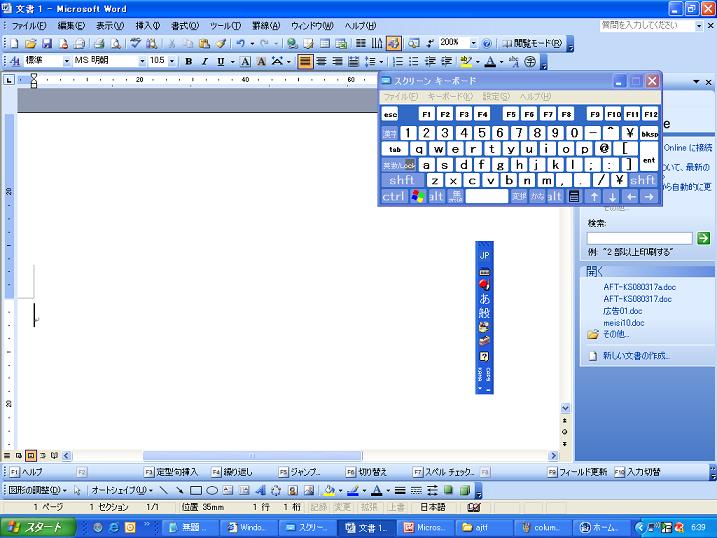Open キーボード(K) menu in Screen Keyboard
717x538 pixels.
(x=450, y=96)
